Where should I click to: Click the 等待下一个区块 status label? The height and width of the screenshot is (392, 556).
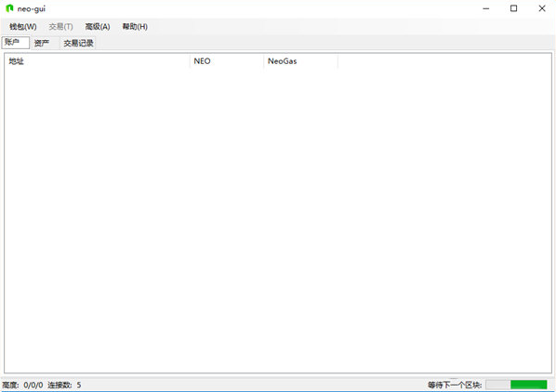pyautogui.click(x=455, y=385)
